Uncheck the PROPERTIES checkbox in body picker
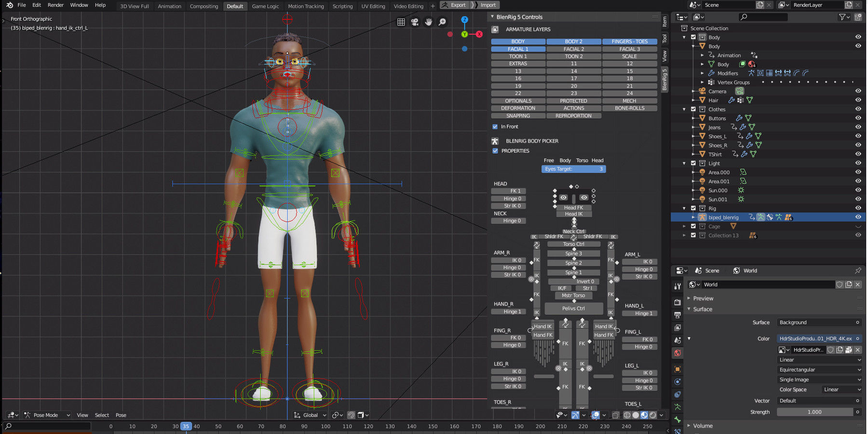This screenshot has width=868, height=434. [495, 151]
